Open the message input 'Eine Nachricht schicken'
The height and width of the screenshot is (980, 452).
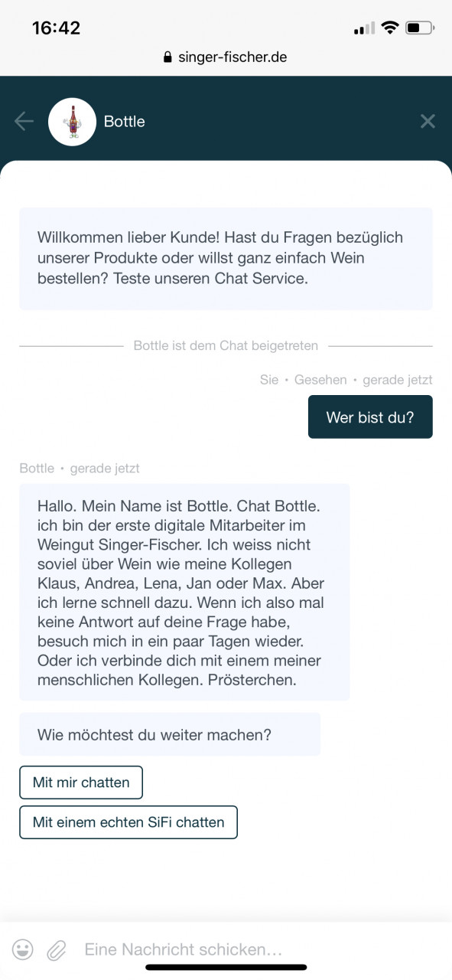[x=184, y=949]
